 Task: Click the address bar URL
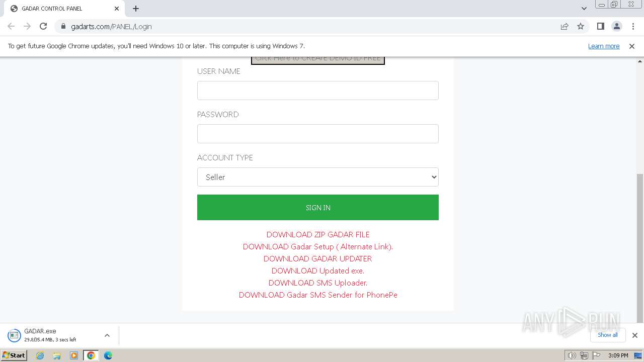tap(111, 27)
